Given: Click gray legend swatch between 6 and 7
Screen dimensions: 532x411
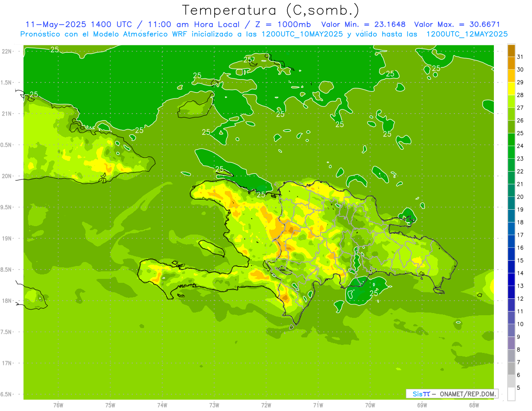Looking at the screenshot, I should point(511,368).
